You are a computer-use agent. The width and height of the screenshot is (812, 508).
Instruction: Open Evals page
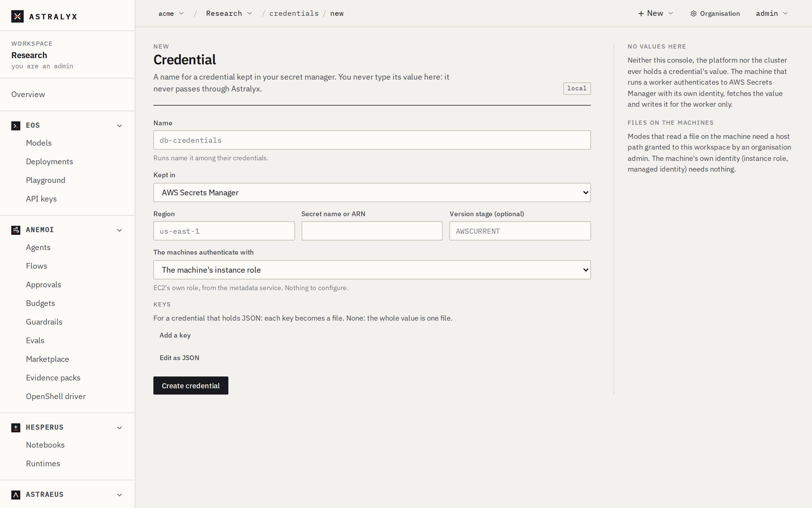click(35, 341)
